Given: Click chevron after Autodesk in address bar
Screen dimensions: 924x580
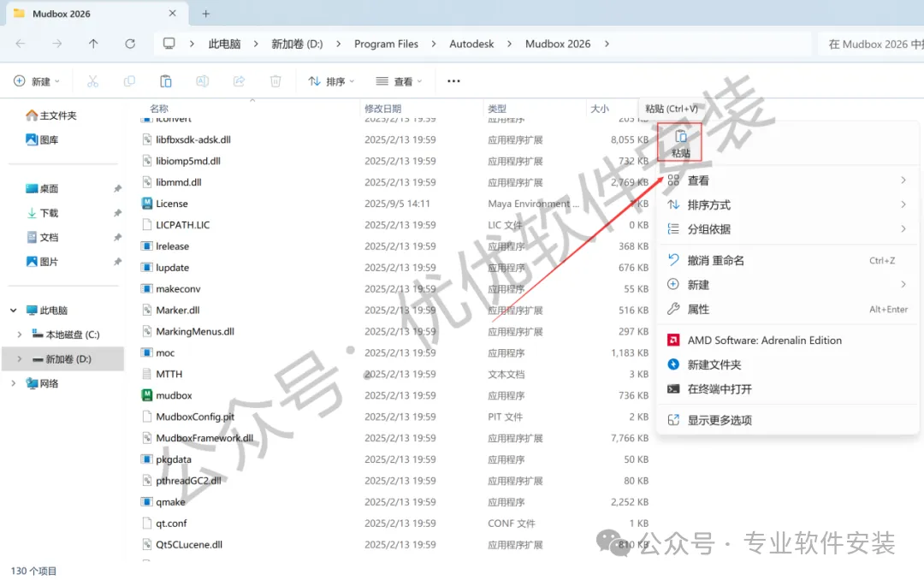Looking at the screenshot, I should coord(509,44).
